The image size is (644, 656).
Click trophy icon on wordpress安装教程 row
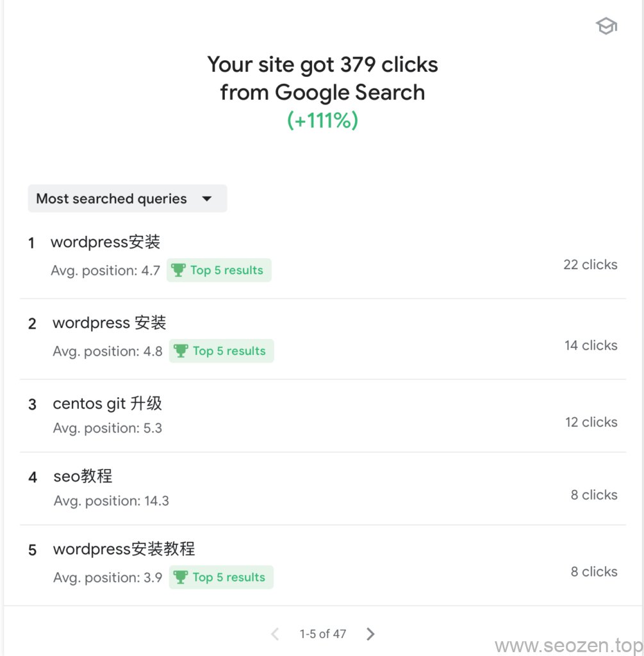click(181, 577)
